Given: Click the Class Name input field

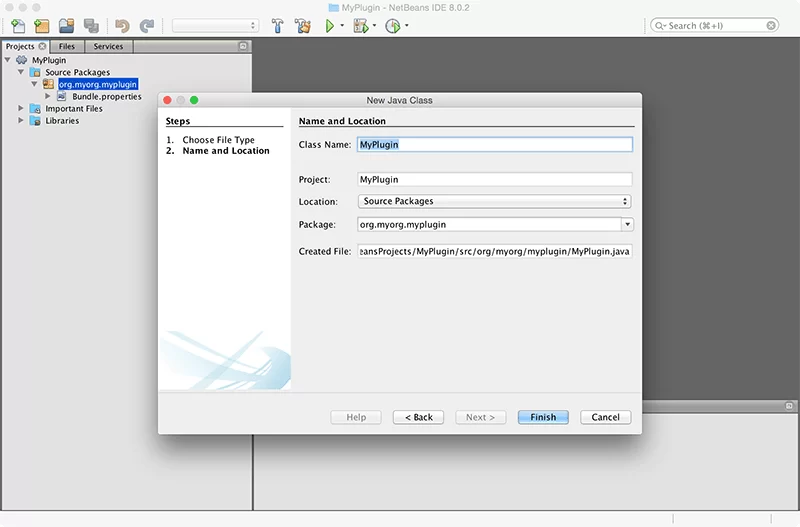Looking at the screenshot, I should pos(494,144).
